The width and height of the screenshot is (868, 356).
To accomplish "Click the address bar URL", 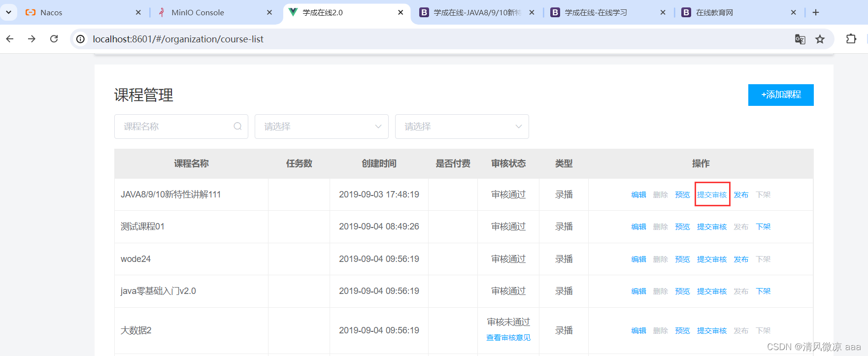I will coord(178,39).
